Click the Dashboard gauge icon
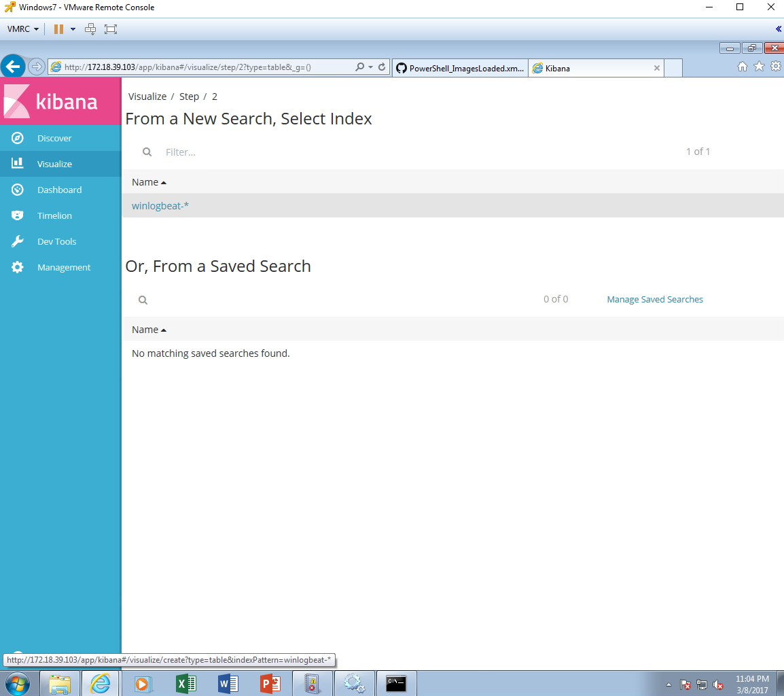Viewport: 784px width, 696px height. point(18,190)
